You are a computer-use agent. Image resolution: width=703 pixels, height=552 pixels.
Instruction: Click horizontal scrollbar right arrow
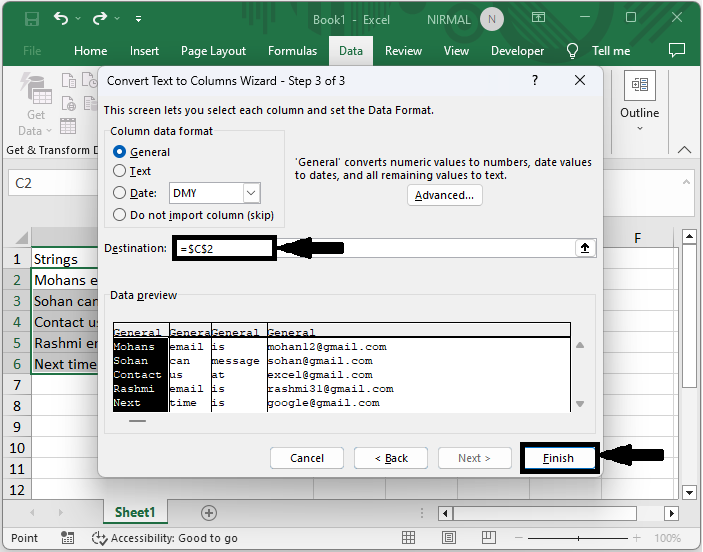(671, 513)
